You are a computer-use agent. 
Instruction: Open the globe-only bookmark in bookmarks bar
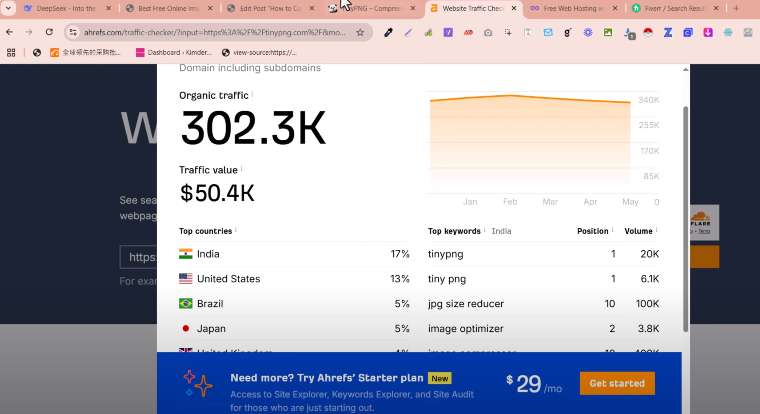tap(37, 52)
